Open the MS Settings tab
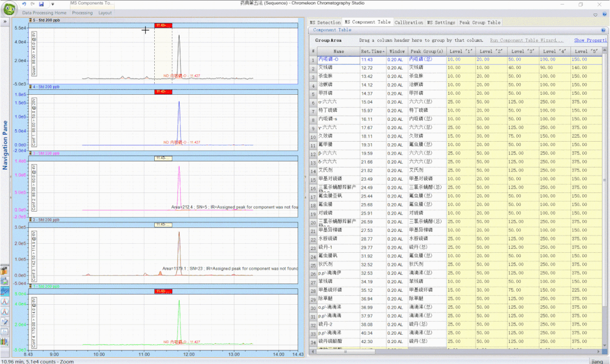 pos(441,23)
